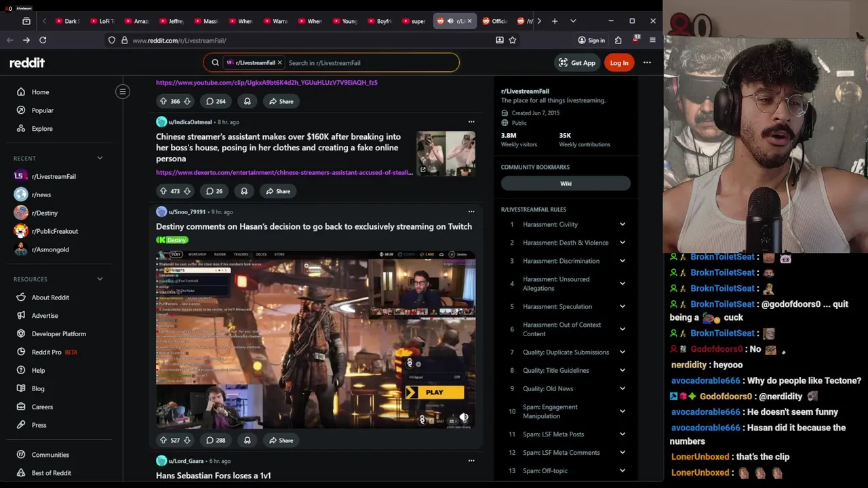Upvote the Chinese streamer's assistant post
Image resolution: width=868 pixels, height=488 pixels.
click(x=163, y=191)
